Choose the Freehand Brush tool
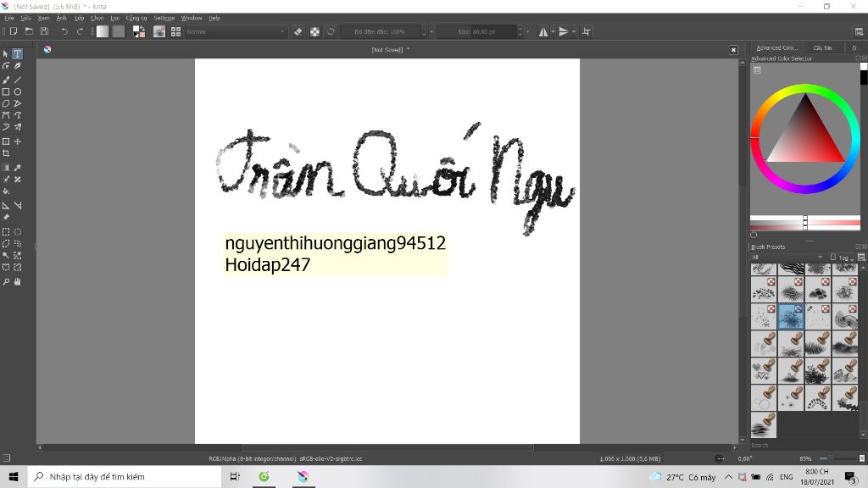The image size is (868, 488). point(6,80)
